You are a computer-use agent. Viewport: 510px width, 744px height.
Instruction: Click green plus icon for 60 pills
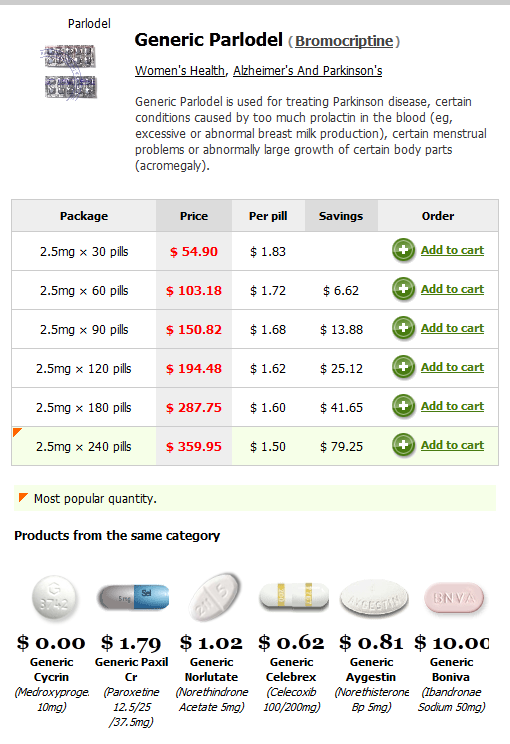point(403,289)
